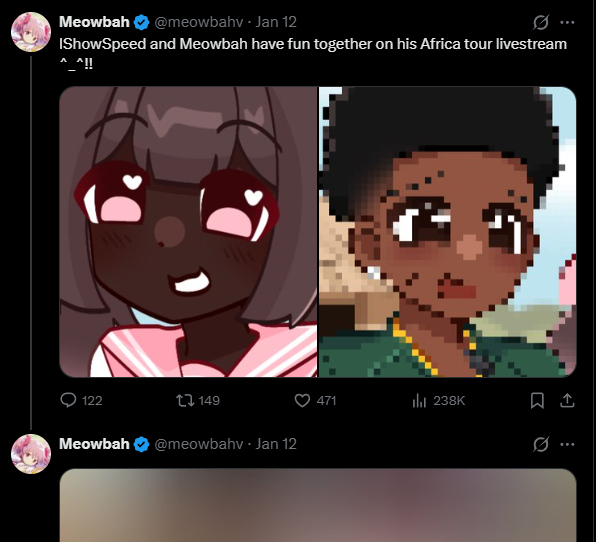
Task: Like the first Meowbah post
Action: coord(315,400)
